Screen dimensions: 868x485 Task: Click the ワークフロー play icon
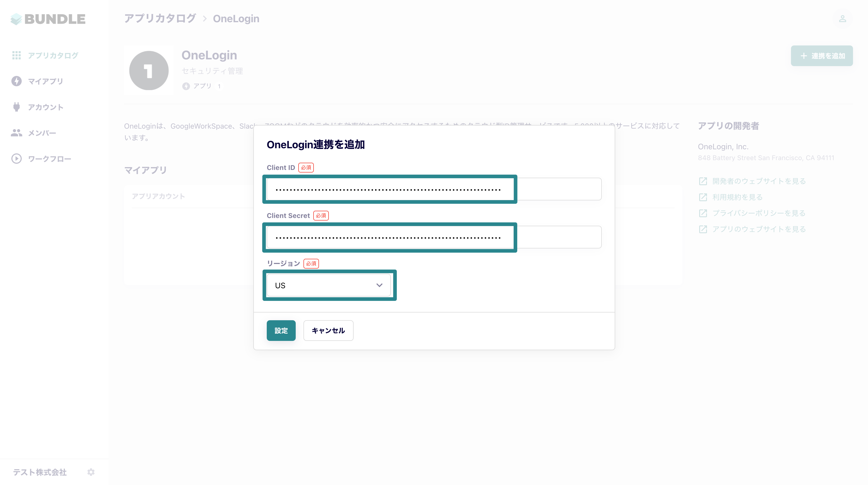coord(17,159)
